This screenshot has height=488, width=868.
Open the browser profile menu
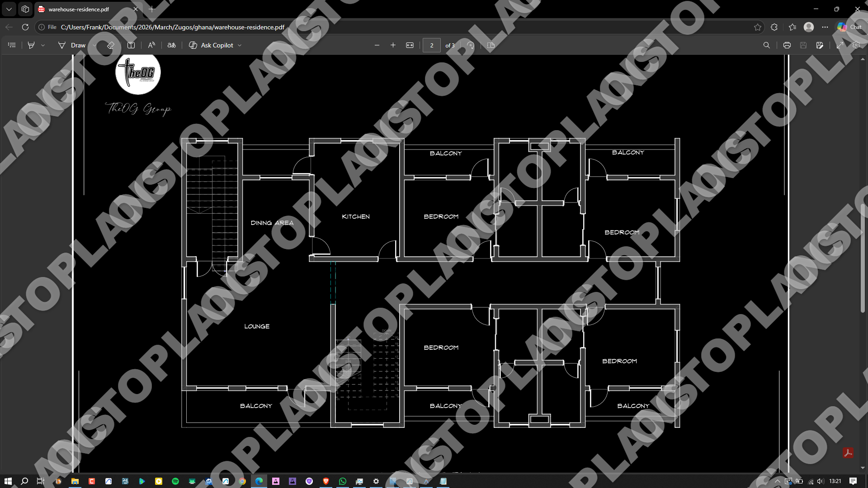[809, 27]
